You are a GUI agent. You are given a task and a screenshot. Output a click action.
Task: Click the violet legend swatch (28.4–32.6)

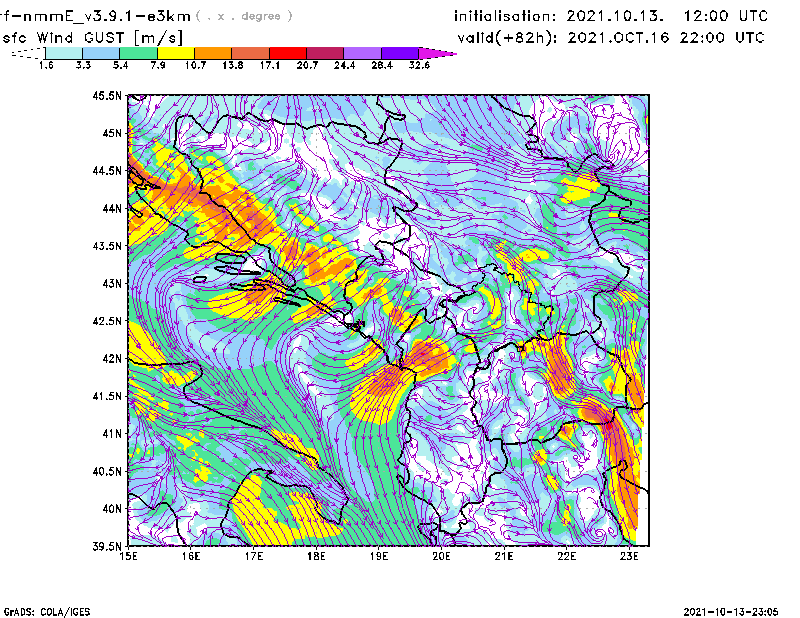400,53
